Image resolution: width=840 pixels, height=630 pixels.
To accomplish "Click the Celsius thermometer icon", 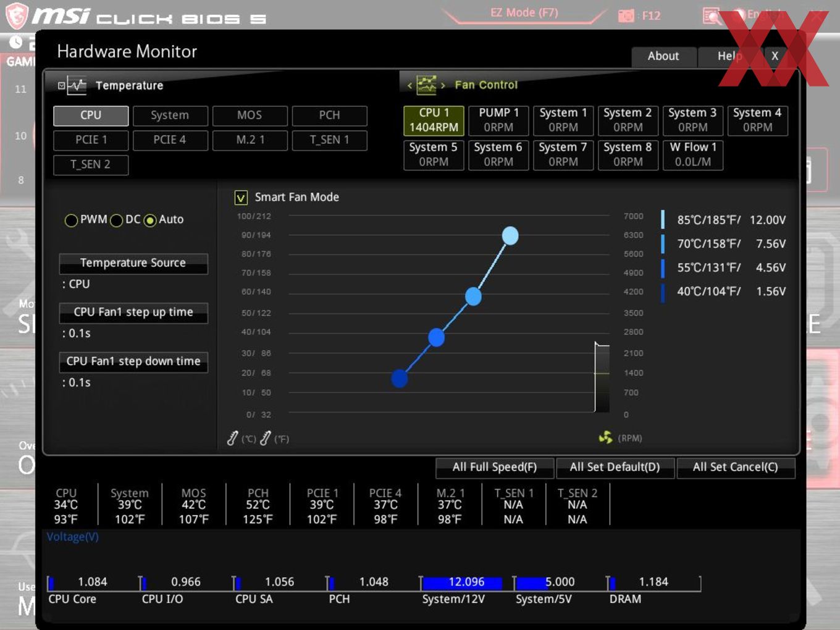I will (232, 439).
